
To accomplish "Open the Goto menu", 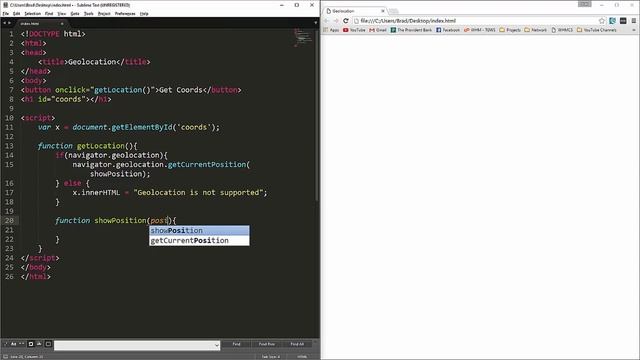I will click(75, 13).
